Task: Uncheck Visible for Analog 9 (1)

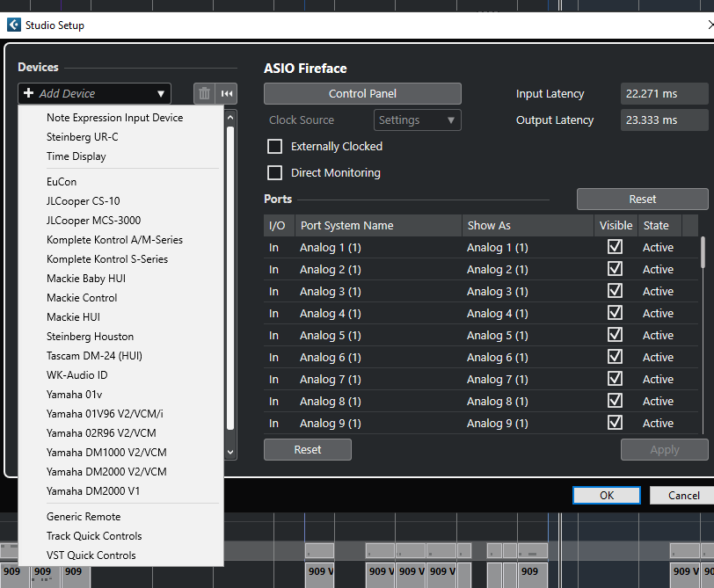Action: click(615, 423)
